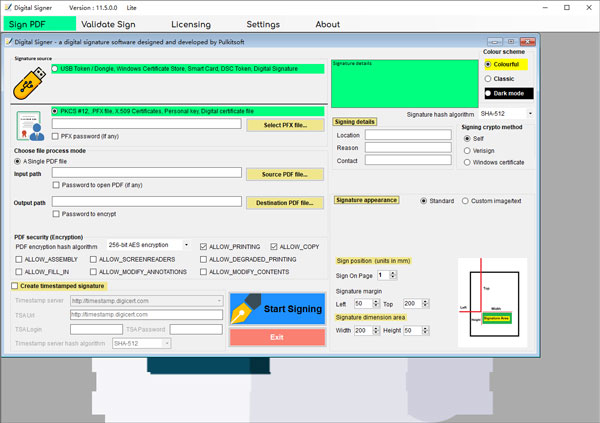This screenshot has width=600, height=423.
Task: Click Destination PDF file button
Action: coord(285,203)
